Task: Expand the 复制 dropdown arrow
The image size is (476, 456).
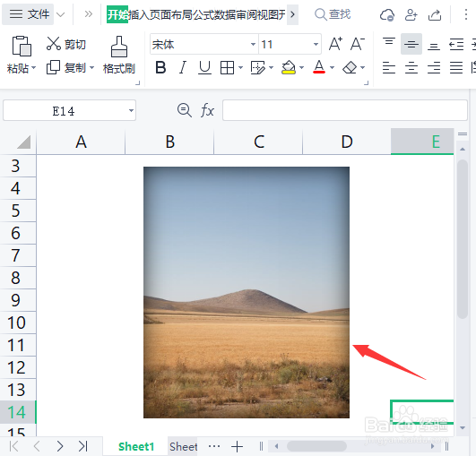Action: click(91, 68)
